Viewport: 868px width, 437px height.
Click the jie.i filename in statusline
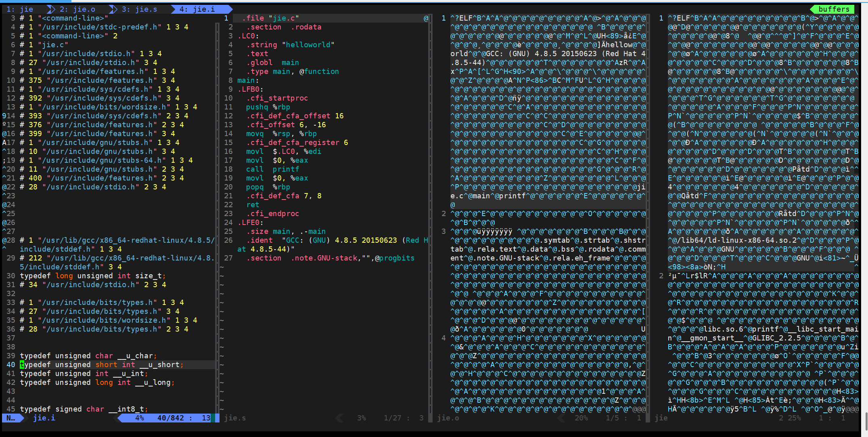pos(44,418)
